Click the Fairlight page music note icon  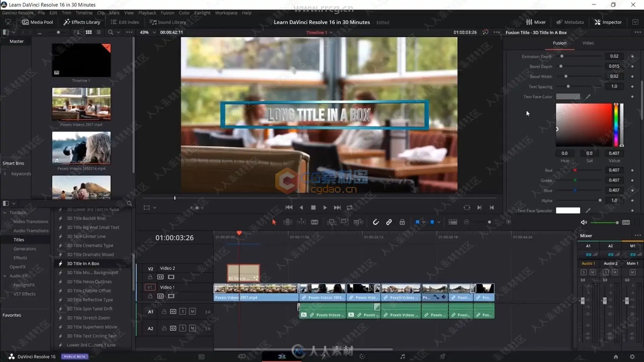(x=402, y=357)
